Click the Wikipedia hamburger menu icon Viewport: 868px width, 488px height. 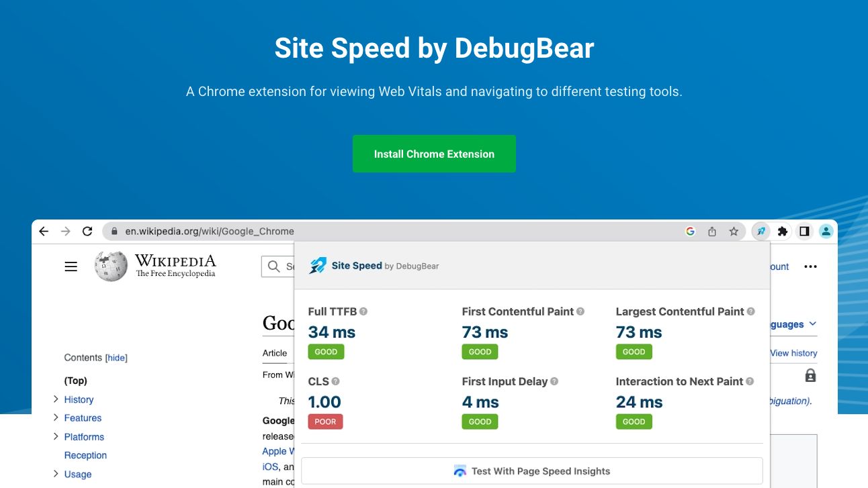[x=71, y=266]
